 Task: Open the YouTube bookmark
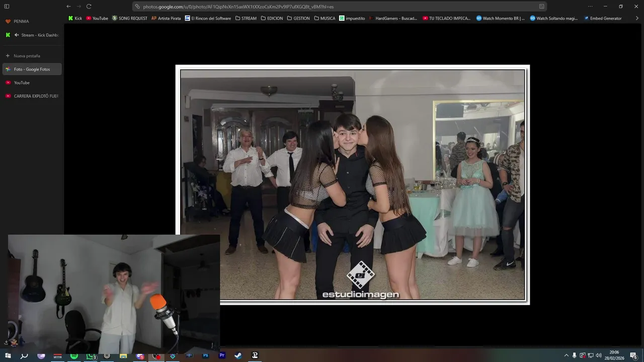(97, 18)
